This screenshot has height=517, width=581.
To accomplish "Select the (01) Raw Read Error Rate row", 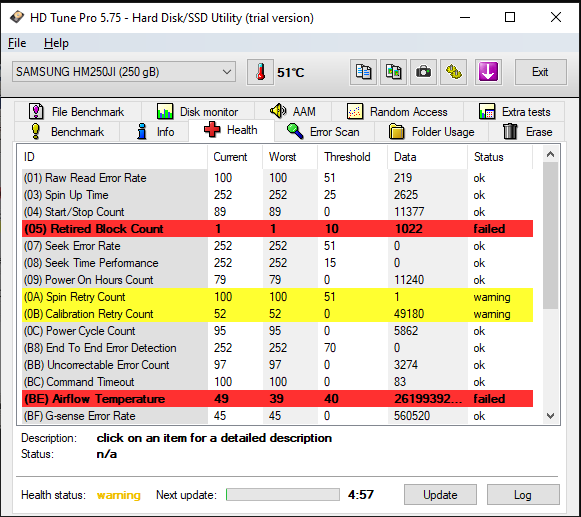I will coord(278,178).
